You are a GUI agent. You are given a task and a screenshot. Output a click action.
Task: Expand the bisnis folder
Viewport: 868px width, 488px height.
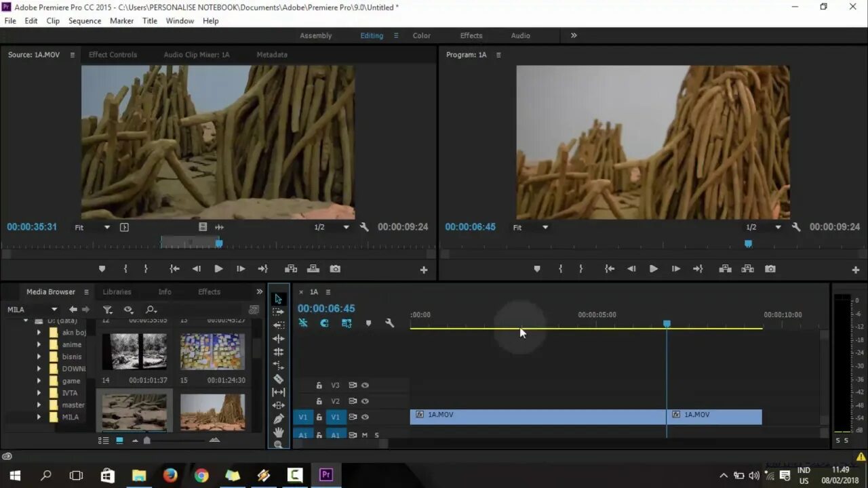39,357
